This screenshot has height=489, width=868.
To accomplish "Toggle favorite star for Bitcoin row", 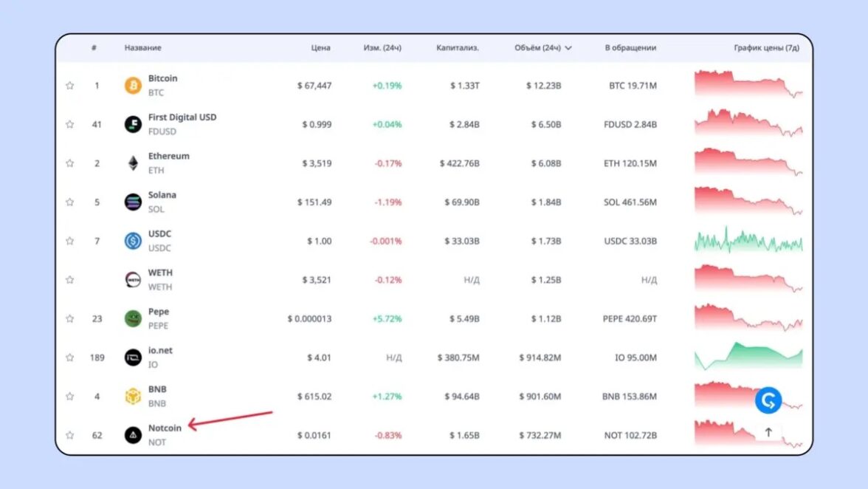I will pyautogui.click(x=70, y=86).
